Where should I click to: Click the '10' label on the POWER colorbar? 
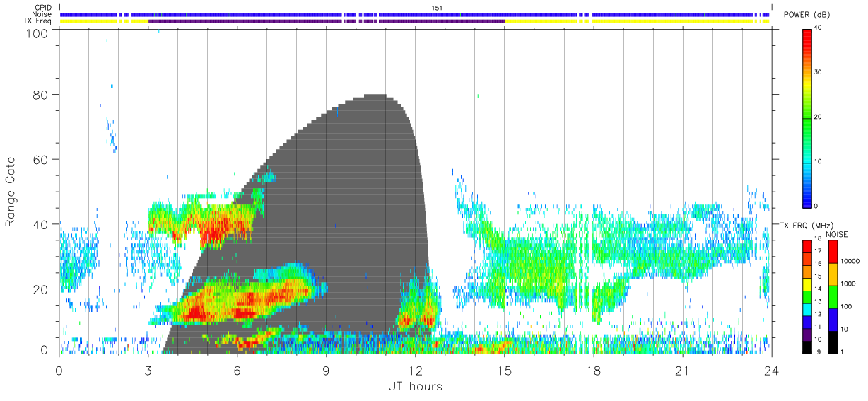click(819, 161)
